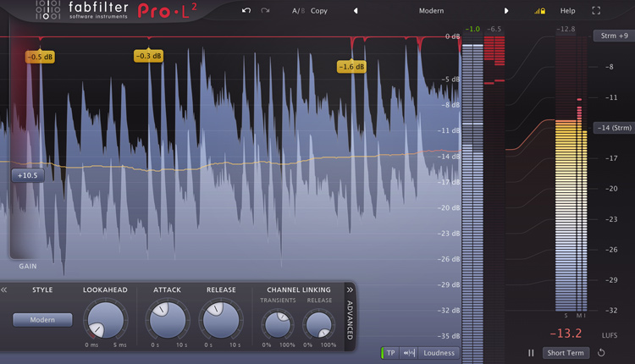The width and height of the screenshot is (635, 364).
Task: Enter full screen mode
Action: point(596,11)
